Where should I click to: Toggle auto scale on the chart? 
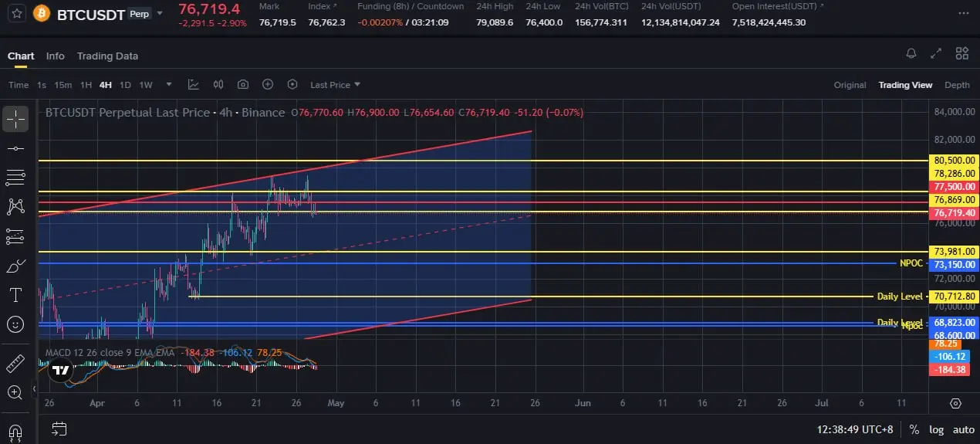coord(963,429)
